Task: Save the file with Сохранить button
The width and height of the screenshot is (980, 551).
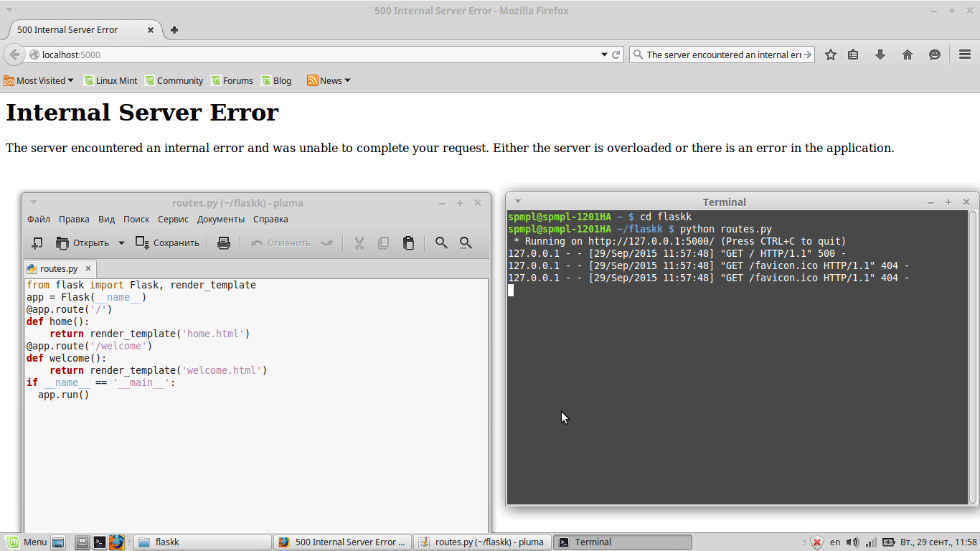Action: tap(167, 243)
